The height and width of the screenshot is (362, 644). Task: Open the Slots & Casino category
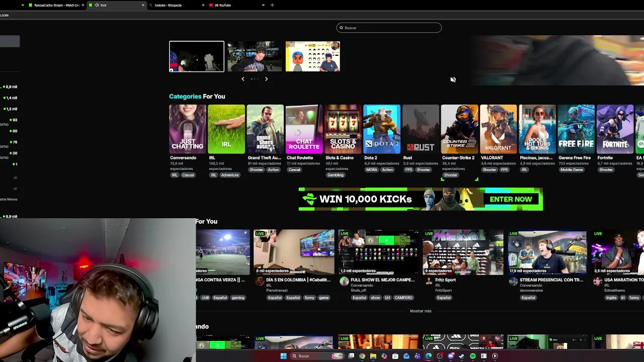pyautogui.click(x=343, y=129)
